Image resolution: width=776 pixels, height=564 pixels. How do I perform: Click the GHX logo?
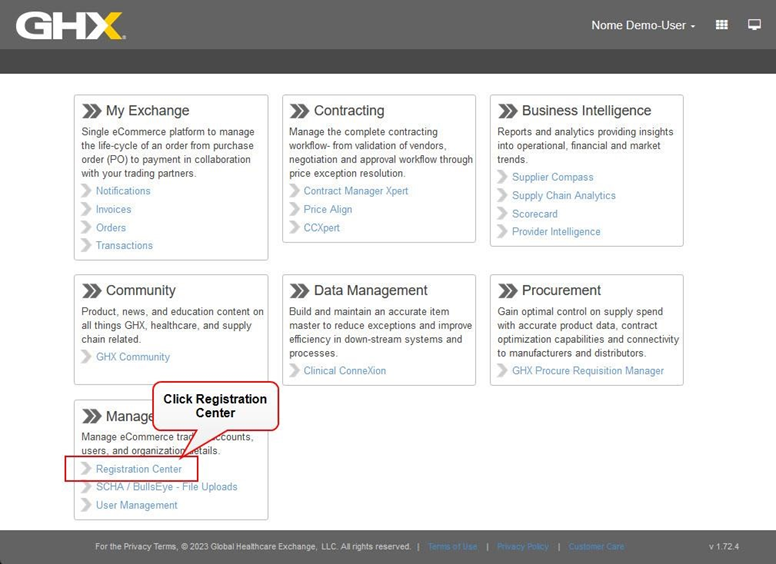(70, 25)
